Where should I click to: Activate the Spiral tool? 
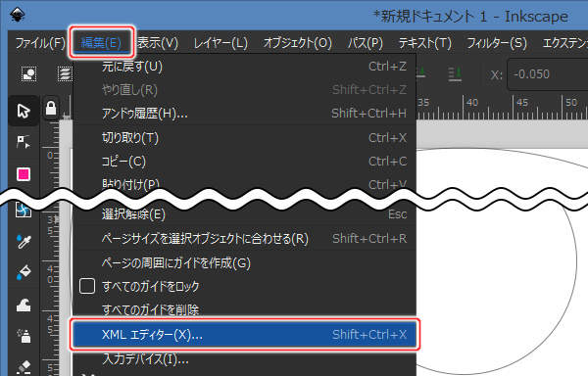tap(24, 211)
